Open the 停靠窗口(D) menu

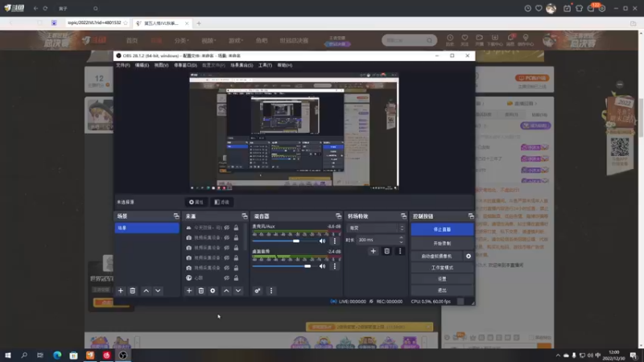[185, 65]
